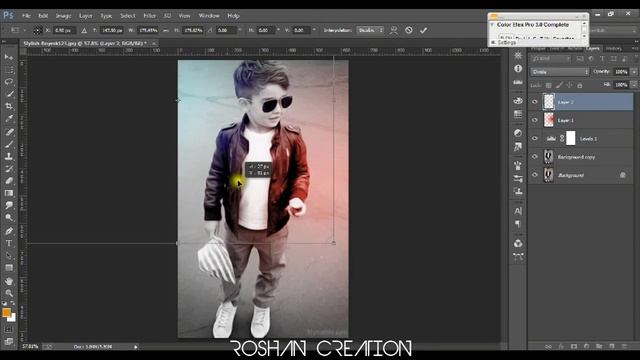Toggle maintain aspect ratio link icon
The width and height of the screenshot is (640, 360).
166,30
